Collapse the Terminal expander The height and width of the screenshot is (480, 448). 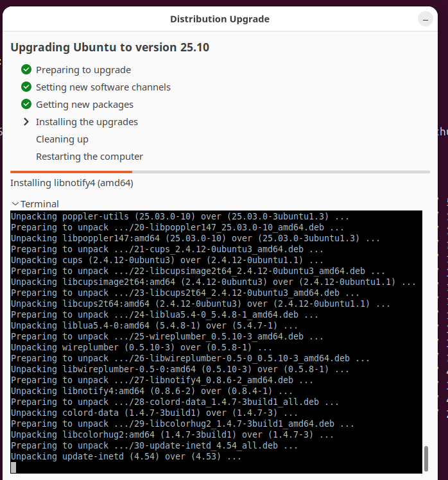pyautogui.click(x=15, y=204)
